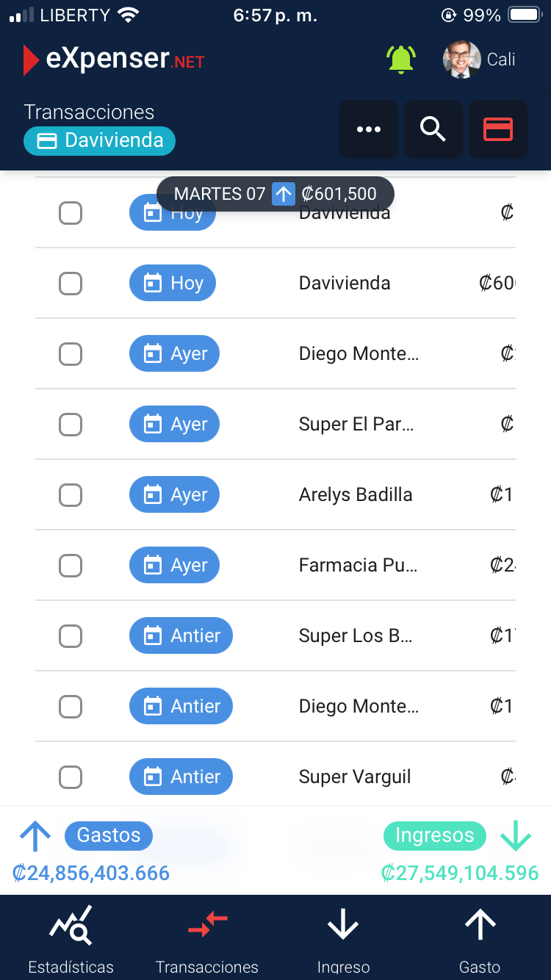
Task: Tap the Gastos total label
Action: pyautogui.click(x=109, y=835)
